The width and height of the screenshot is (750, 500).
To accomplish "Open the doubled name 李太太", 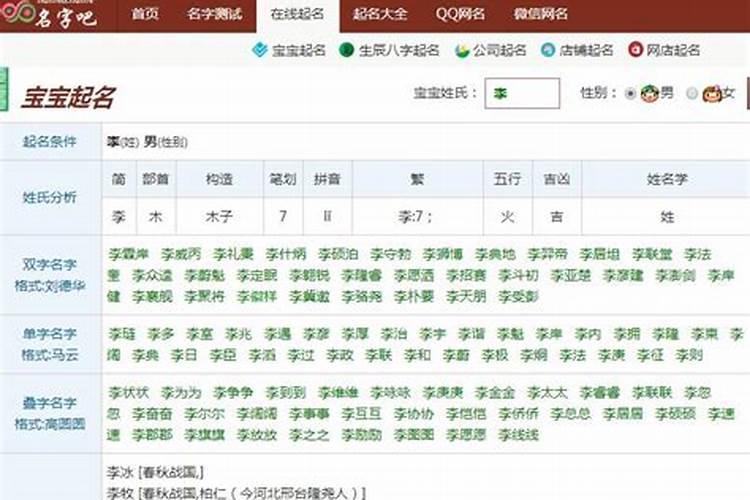I will point(547,393).
